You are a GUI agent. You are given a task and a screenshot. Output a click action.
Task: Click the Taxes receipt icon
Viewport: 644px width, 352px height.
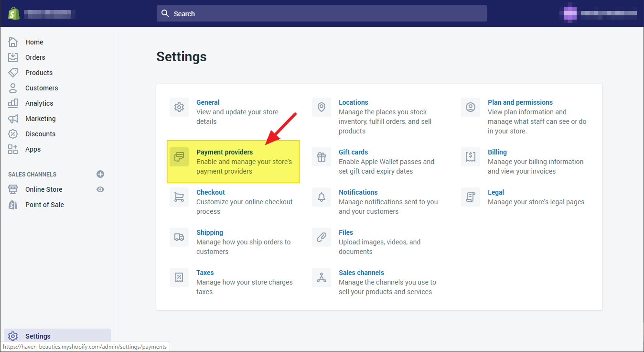point(179,277)
